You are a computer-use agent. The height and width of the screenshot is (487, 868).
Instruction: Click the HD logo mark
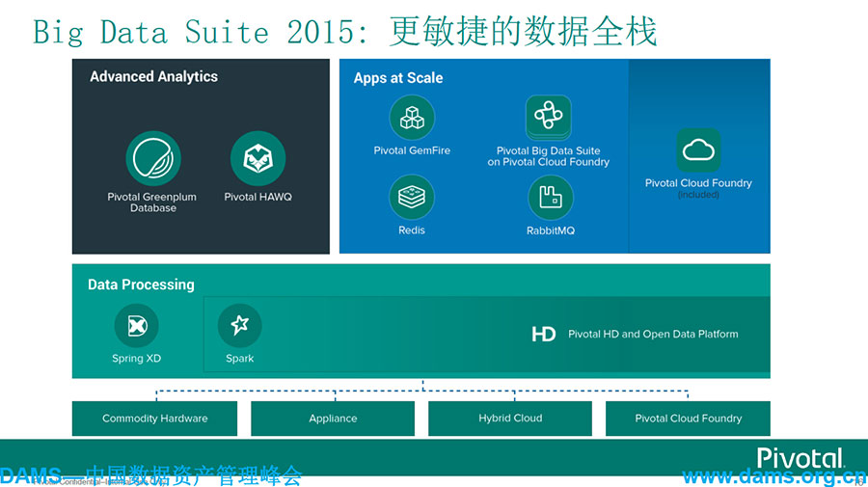543,335
